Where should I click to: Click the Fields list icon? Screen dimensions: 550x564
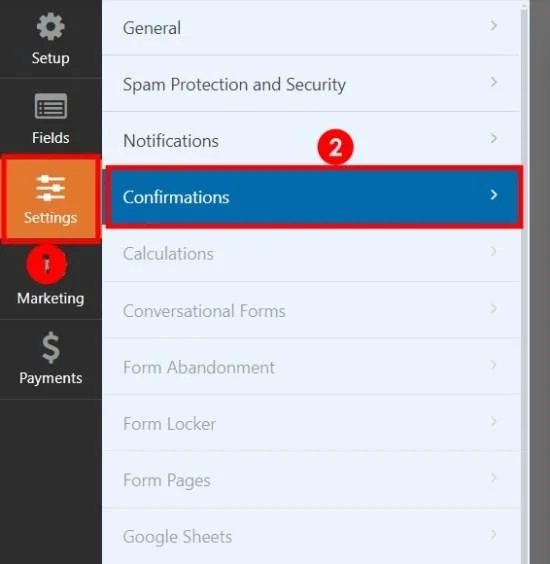(x=51, y=106)
